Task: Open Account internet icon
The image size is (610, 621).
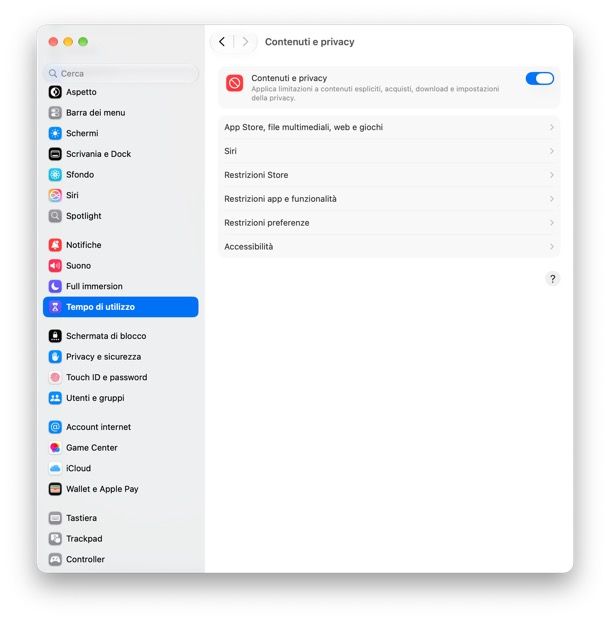Action: pyautogui.click(x=55, y=427)
